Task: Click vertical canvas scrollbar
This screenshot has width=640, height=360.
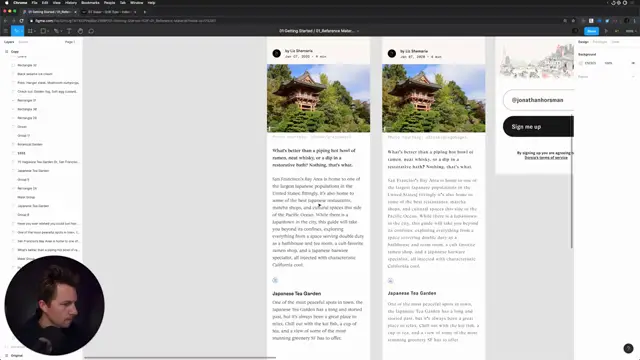Action: (x=572, y=181)
